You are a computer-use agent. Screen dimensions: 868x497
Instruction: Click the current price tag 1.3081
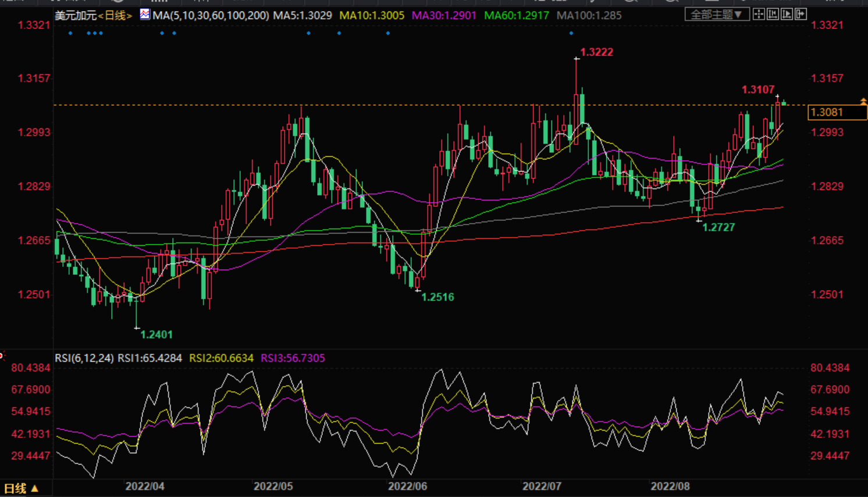click(x=837, y=112)
